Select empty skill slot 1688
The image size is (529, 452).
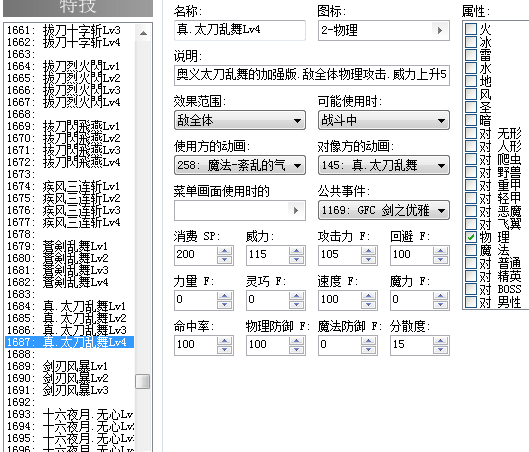point(70,354)
